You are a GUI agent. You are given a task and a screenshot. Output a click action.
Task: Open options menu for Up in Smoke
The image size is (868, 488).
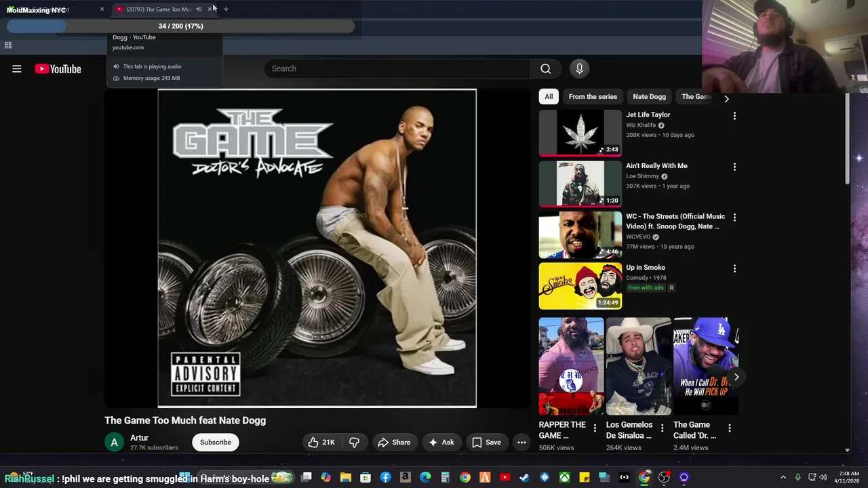pyautogui.click(x=734, y=268)
